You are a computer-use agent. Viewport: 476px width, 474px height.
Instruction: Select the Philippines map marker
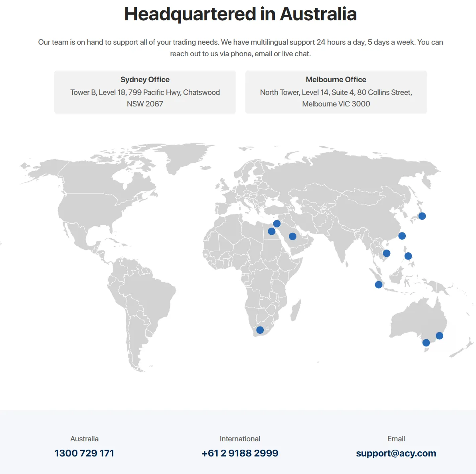(408, 256)
